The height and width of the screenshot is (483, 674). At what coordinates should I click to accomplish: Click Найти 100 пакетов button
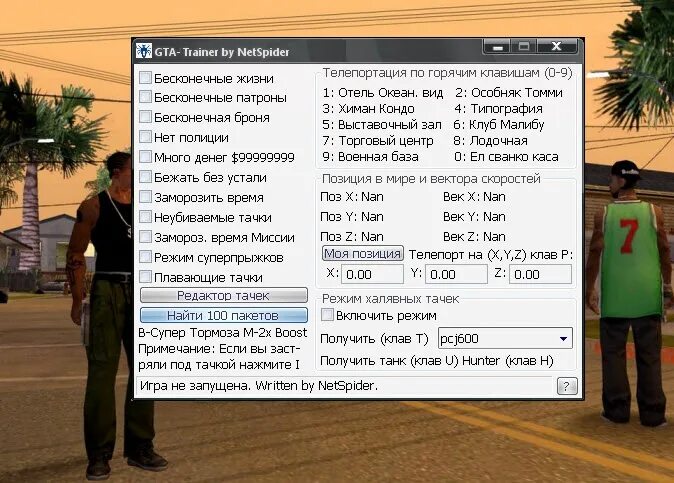(224, 315)
